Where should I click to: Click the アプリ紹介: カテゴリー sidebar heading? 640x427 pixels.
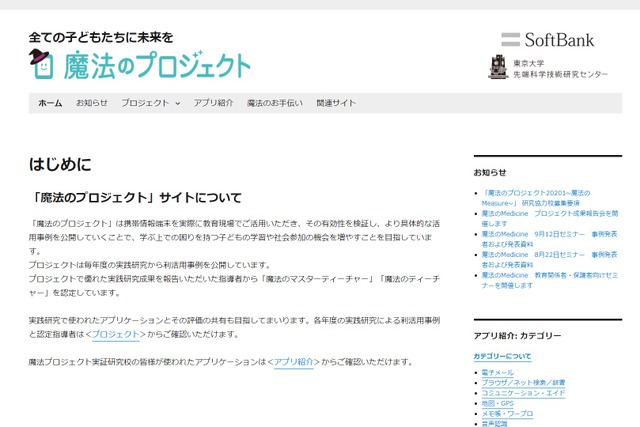[517, 336]
